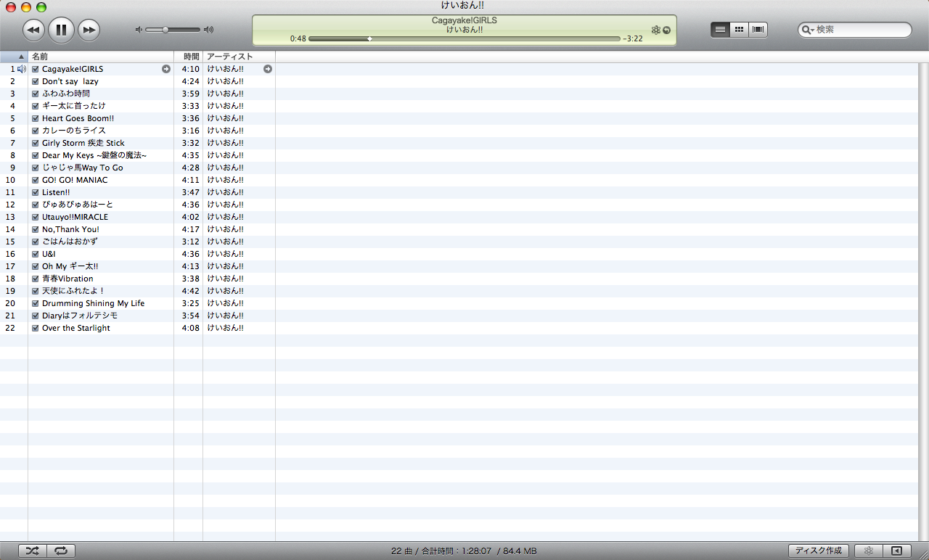This screenshot has width=929, height=560.
Task: Click the arrow next to the first artist けいおん!!
Action: coord(268,69)
